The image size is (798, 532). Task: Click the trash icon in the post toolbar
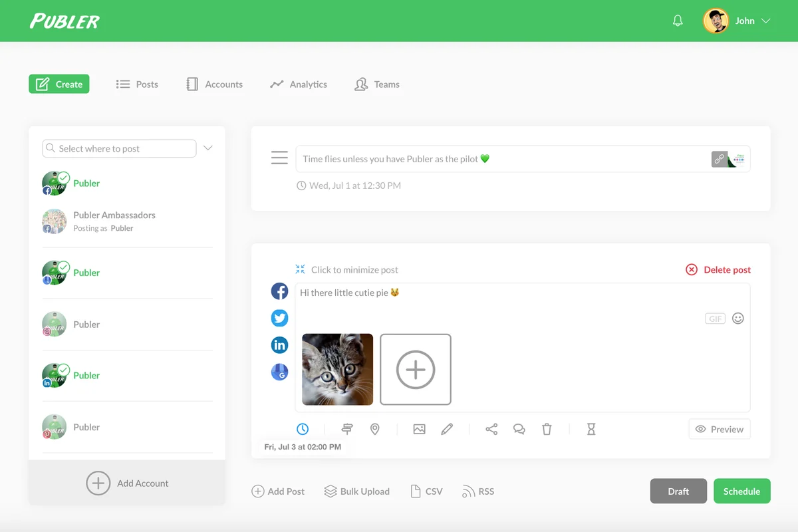[x=547, y=429]
